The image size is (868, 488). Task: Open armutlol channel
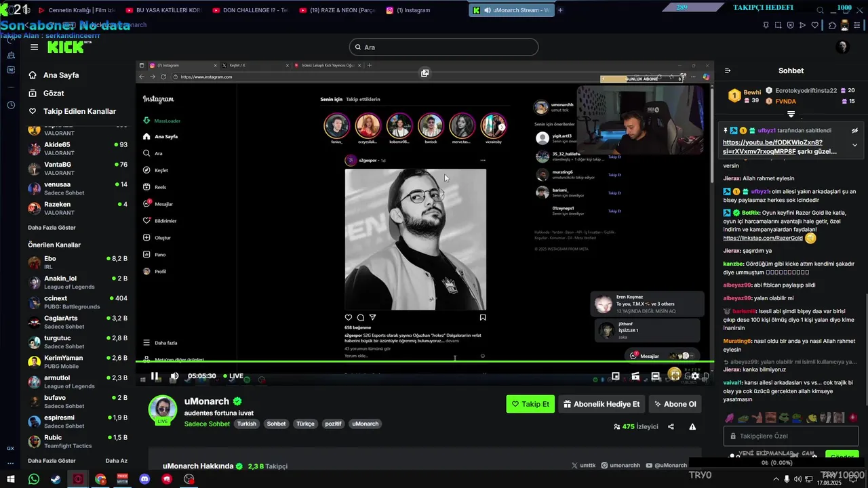[x=77, y=382]
